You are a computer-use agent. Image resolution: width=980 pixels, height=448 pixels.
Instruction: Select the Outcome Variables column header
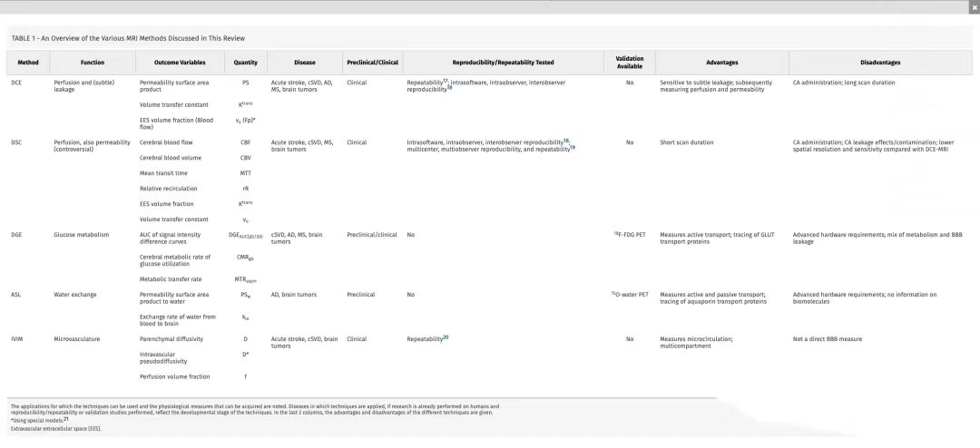[x=179, y=63]
